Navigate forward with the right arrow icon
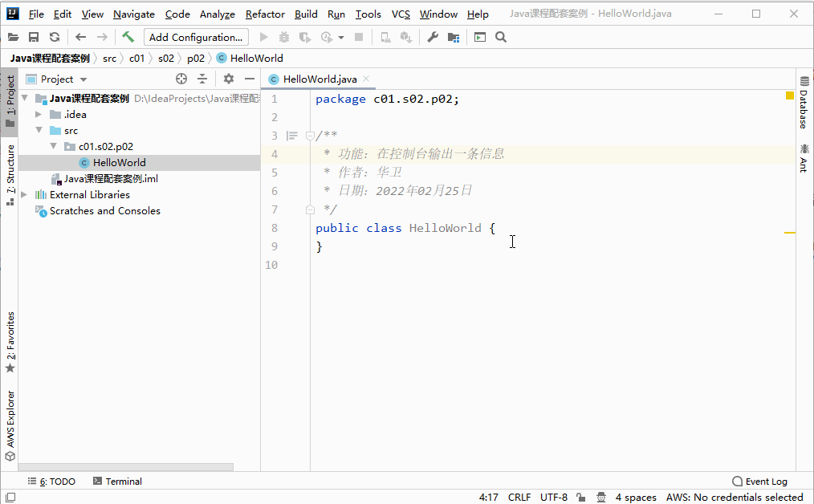 (102, 37)
